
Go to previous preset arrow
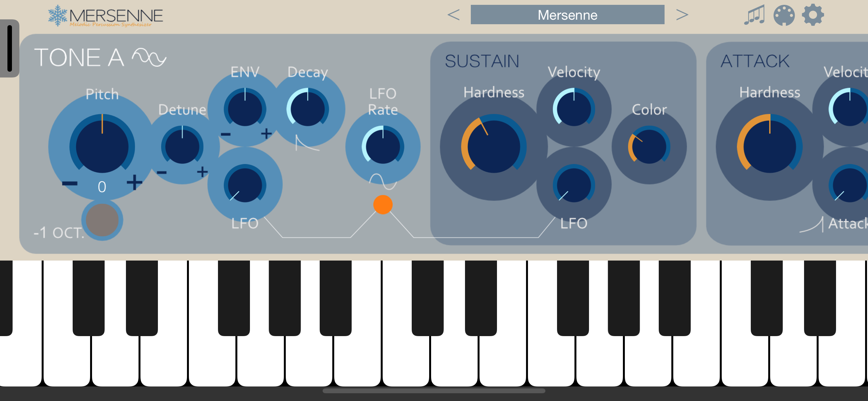(x=453, y=15)
